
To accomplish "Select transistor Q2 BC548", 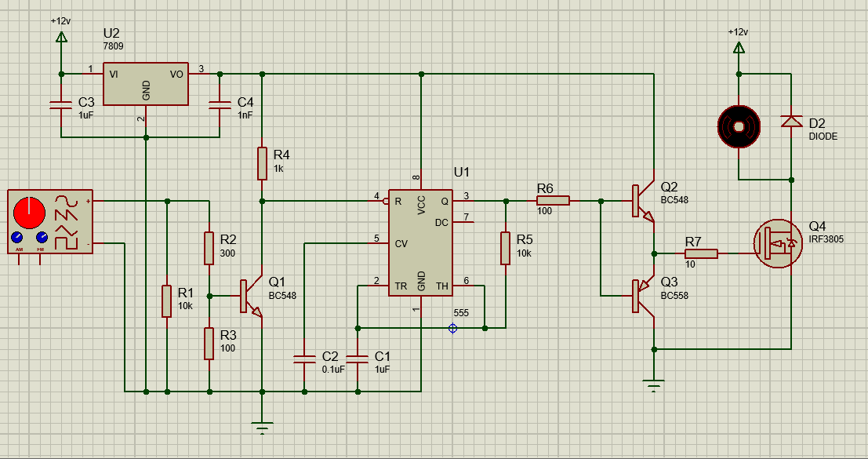I will point(642,202).
